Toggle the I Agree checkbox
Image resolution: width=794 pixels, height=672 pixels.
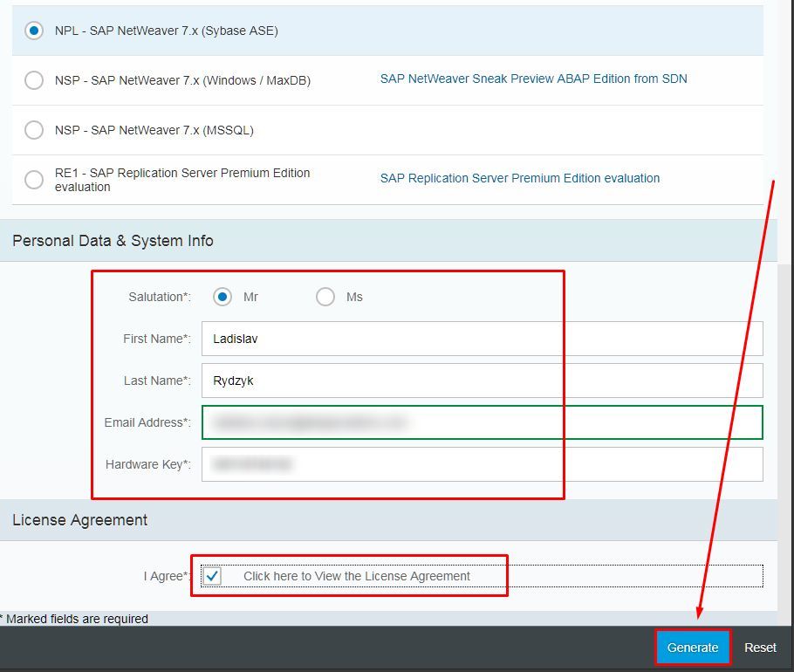tap(212, 576)
